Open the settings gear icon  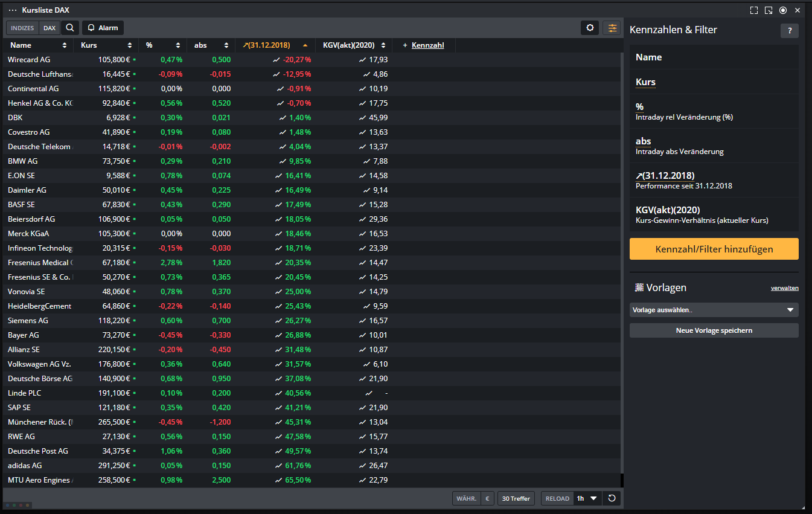point(590,28)
